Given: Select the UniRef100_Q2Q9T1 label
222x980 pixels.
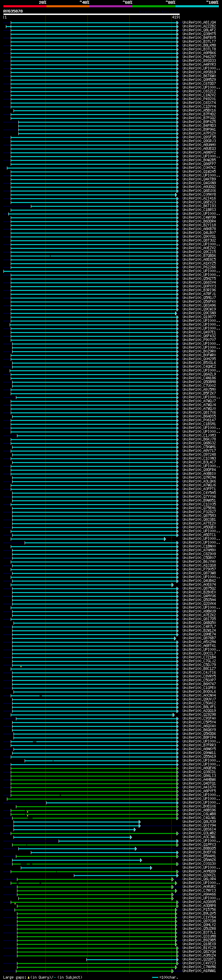Looking at the screenshot, I should point(199,959).
